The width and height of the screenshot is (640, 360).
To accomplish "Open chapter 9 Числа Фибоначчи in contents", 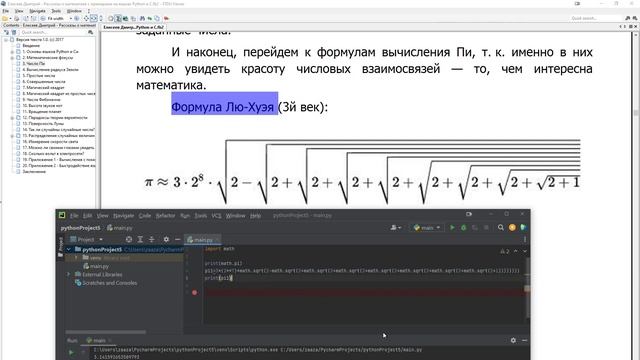I will pyautogui.click(x=41, y=100).
